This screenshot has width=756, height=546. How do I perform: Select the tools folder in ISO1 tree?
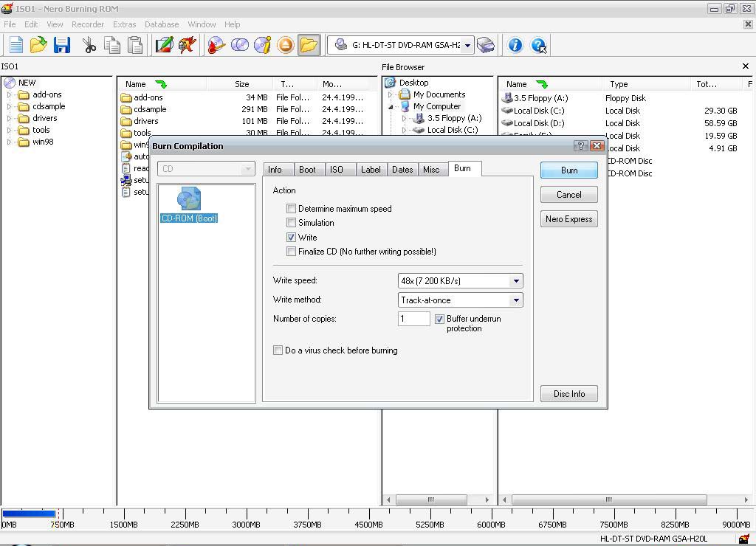(41, 130)
